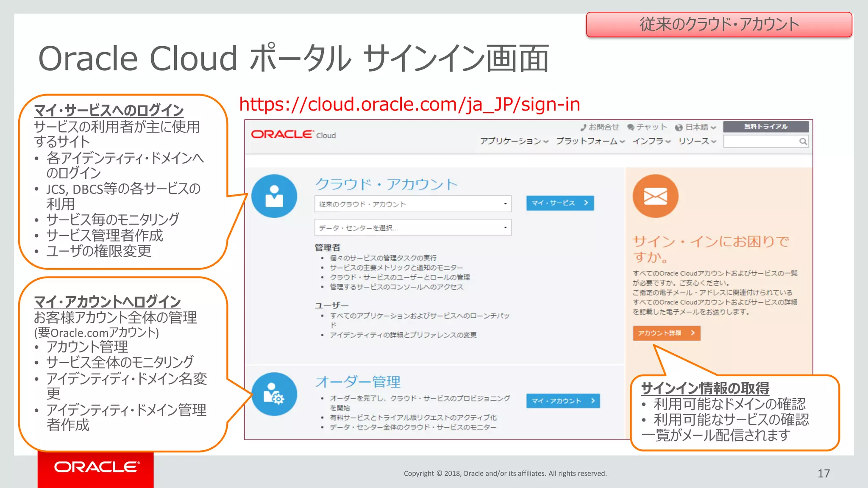
Task: Click the 無料トライアル button
Action: coord(766,127)
